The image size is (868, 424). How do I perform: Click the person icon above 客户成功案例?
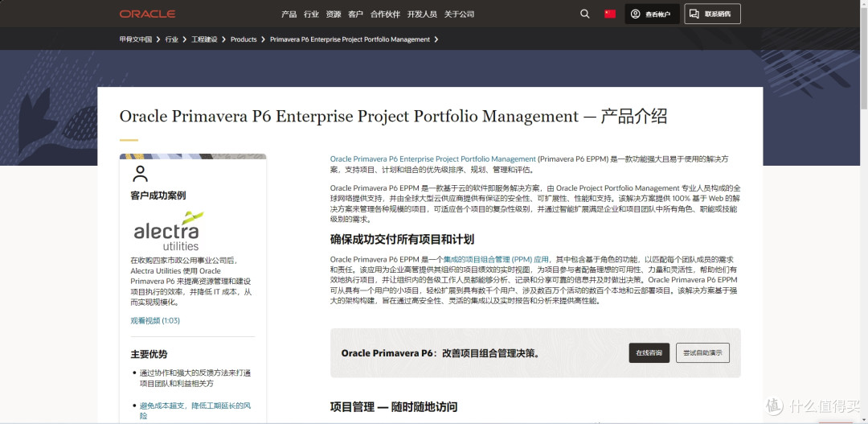[141, 174]
